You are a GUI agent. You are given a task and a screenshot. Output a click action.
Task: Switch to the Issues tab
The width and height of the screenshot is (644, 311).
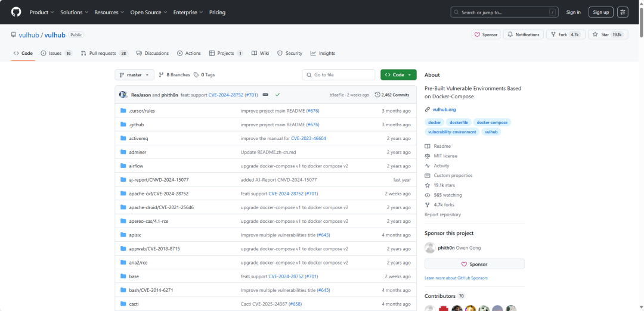pos(57,54)
